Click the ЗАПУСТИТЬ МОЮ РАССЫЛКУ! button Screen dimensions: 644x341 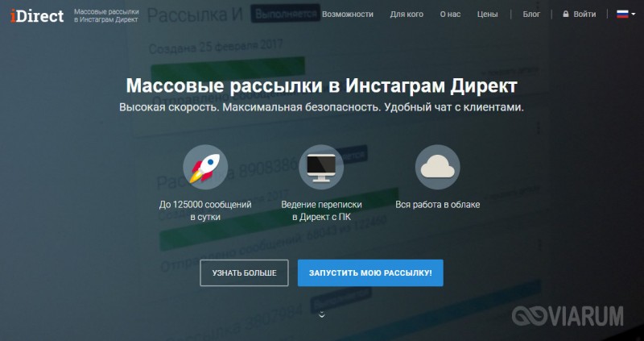[370, 272]
